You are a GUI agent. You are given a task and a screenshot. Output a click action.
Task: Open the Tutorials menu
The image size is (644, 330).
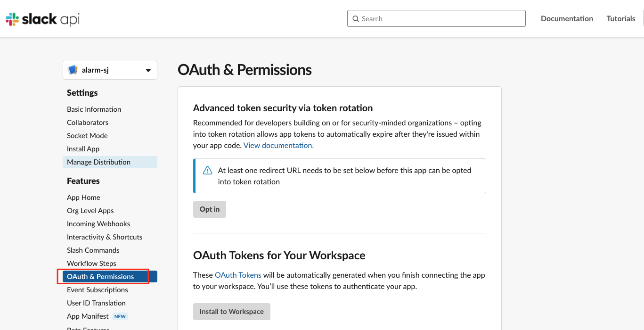pyautogui.click(x=621, y=18)
